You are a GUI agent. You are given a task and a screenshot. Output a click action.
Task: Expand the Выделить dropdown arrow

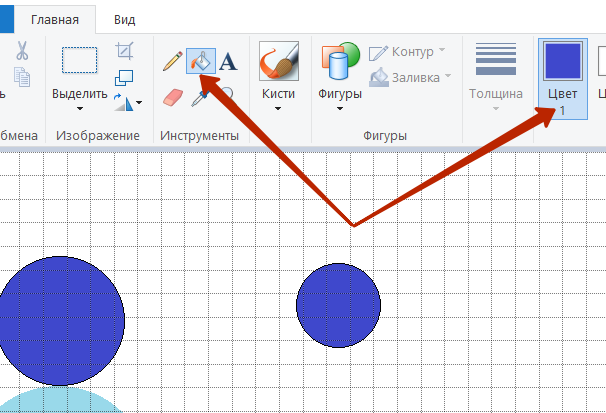(x=80, y=109)
